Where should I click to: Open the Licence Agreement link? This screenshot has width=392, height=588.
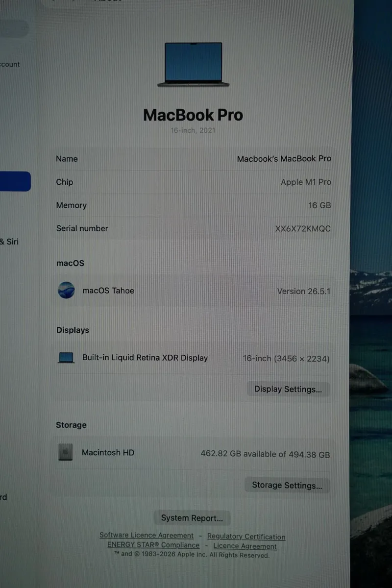click(245, 546)
